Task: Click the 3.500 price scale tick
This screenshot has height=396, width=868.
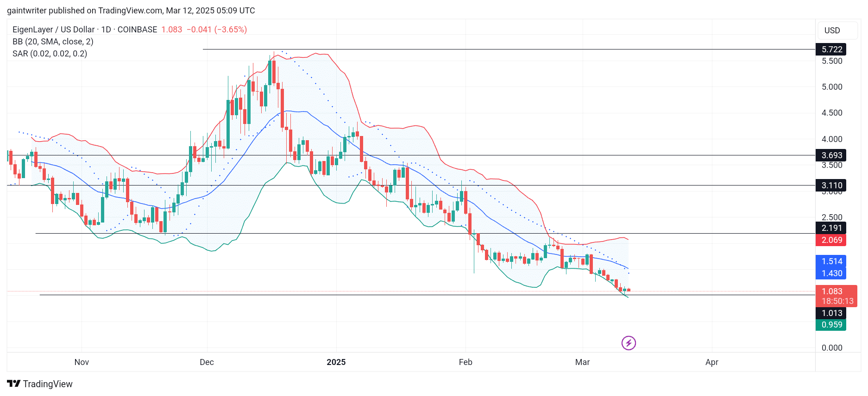Action: pos(832,165)
